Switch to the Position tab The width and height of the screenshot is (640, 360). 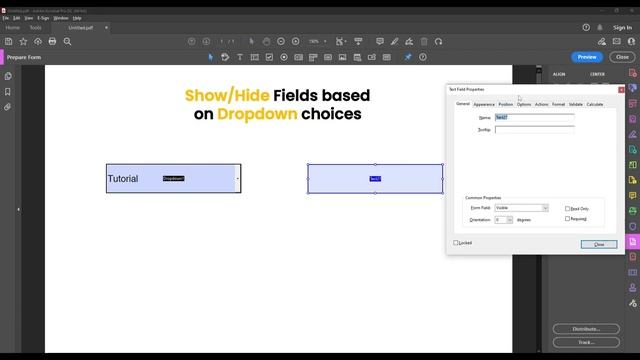tap(506, 104)
